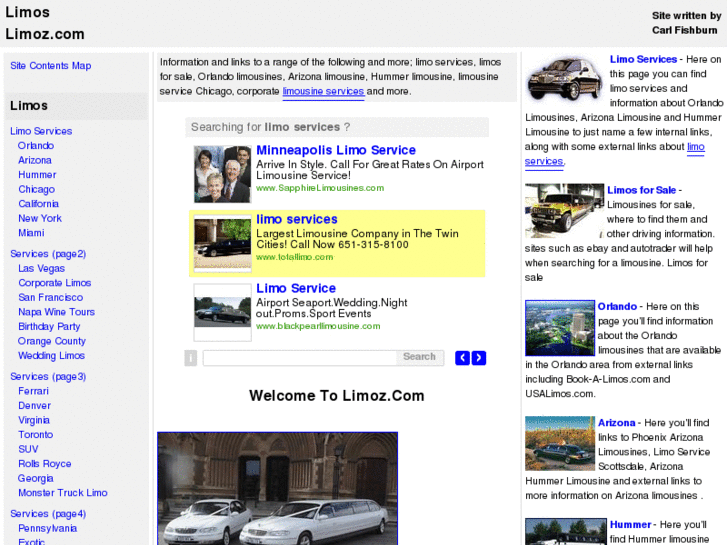
Task: Click the black limo thumbnail in highlighted ad
Action: 223,243
